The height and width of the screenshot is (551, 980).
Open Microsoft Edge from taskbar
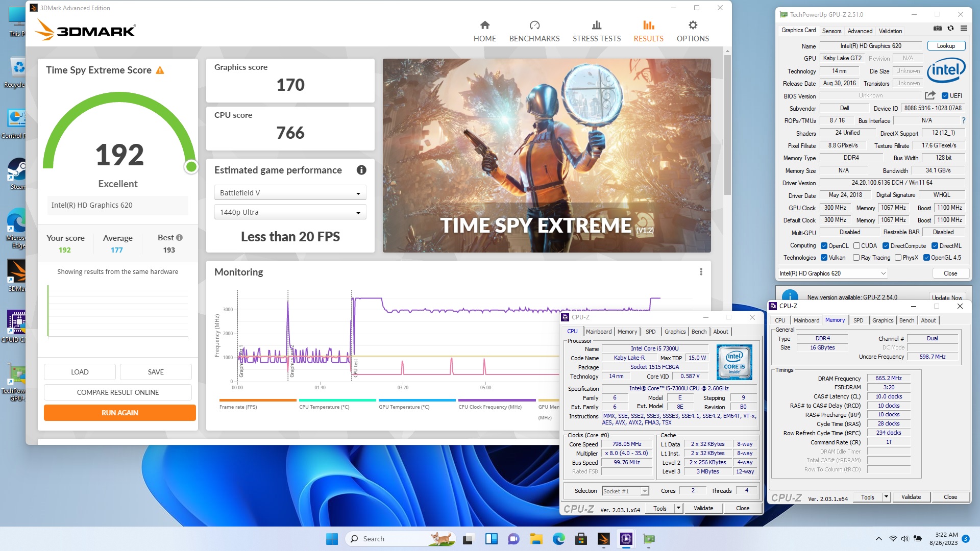(558, 539)
